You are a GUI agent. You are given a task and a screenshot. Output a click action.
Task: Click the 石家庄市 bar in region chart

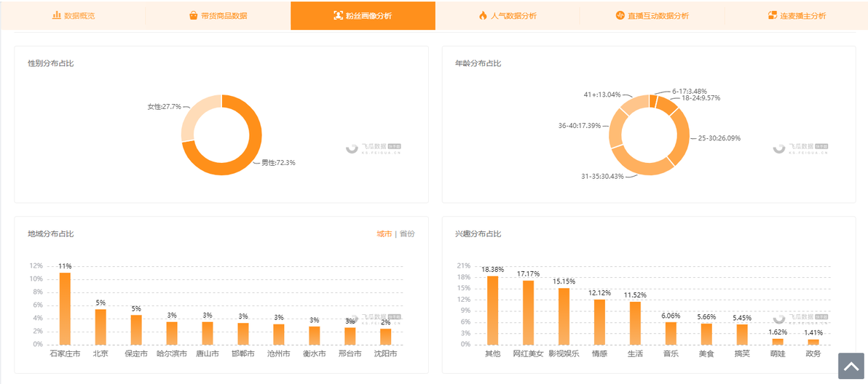coord(65,308)
